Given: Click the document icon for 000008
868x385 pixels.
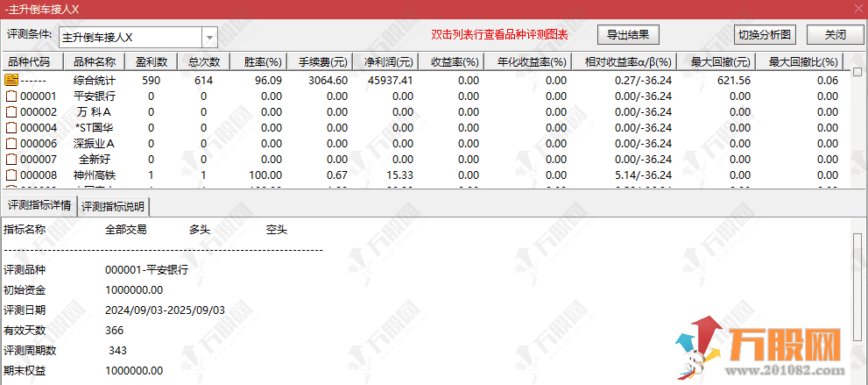Looking at the screenshot, I should (11, 175).
